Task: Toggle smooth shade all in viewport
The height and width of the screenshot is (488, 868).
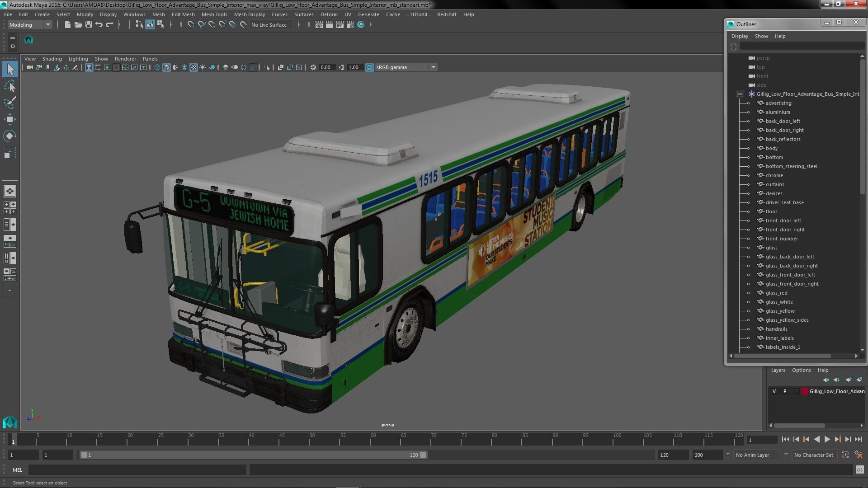Action: click(166, 67)
